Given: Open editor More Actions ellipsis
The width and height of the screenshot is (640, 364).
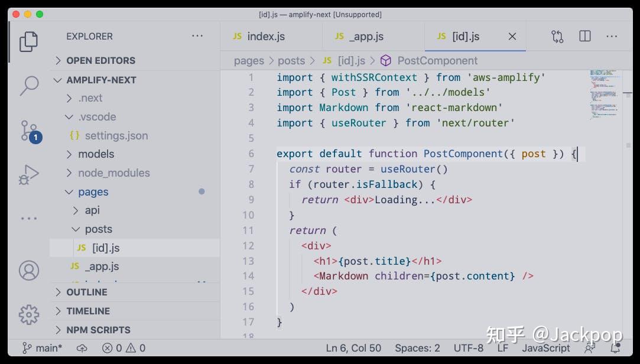Looking at the screenshot, I should pyautogui.click(x=612, y=36).
